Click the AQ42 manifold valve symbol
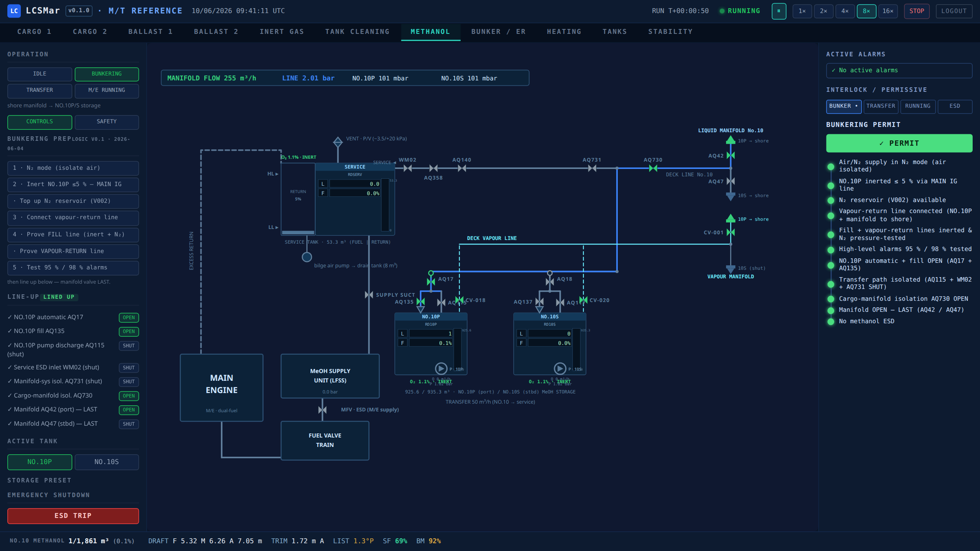This screenshot has height=551, width=980. tap(731, 155)
